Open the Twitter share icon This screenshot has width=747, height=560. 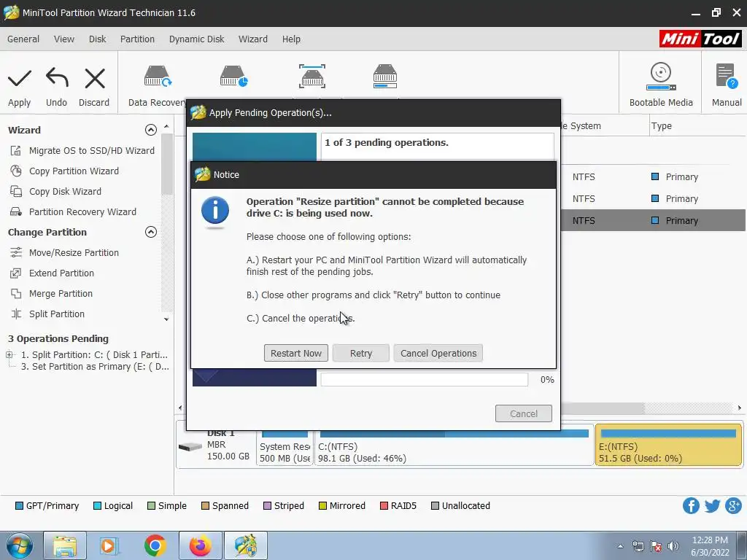coord(712,506)
